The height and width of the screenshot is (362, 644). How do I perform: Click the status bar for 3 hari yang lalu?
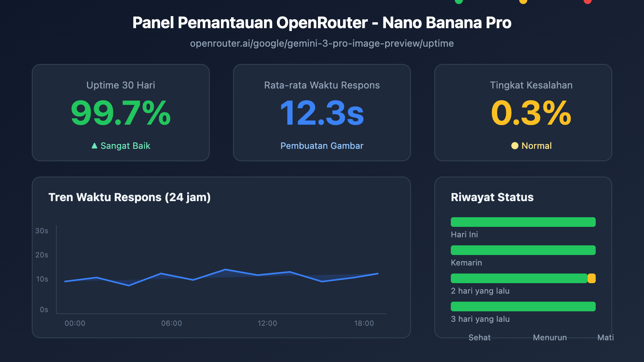point(523,306)
